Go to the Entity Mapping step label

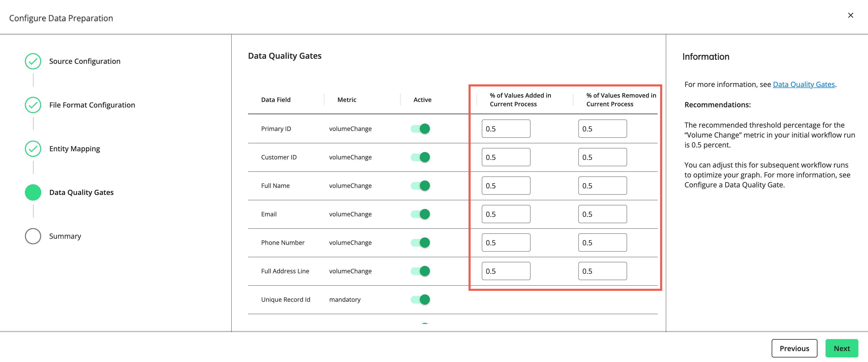74,149
